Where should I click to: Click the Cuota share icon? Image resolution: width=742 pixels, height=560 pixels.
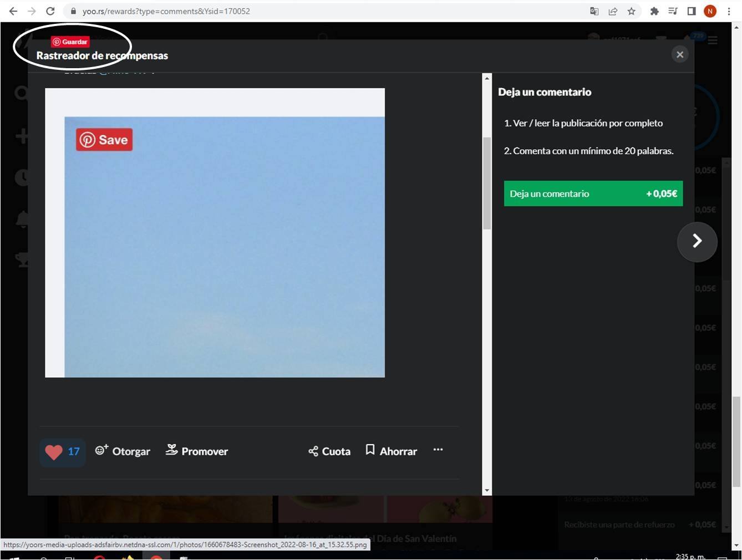pyautogui.click(x=313, y=451)
